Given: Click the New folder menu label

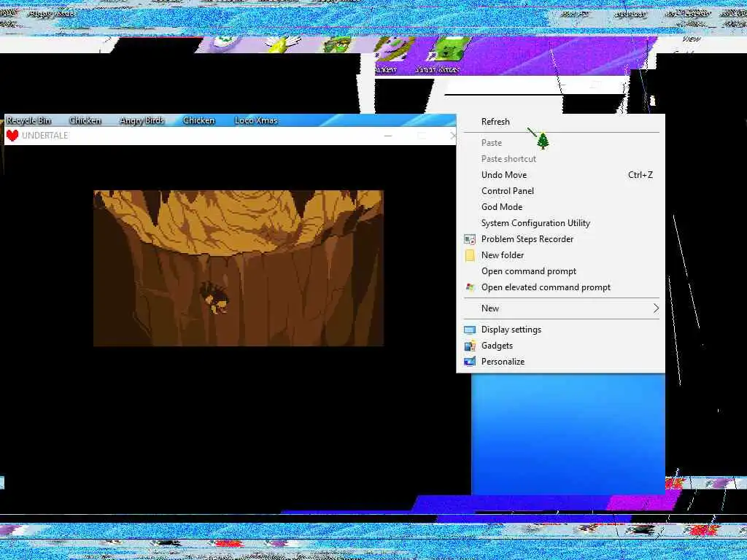Looking at the screenshot, I should click(502, 255).
